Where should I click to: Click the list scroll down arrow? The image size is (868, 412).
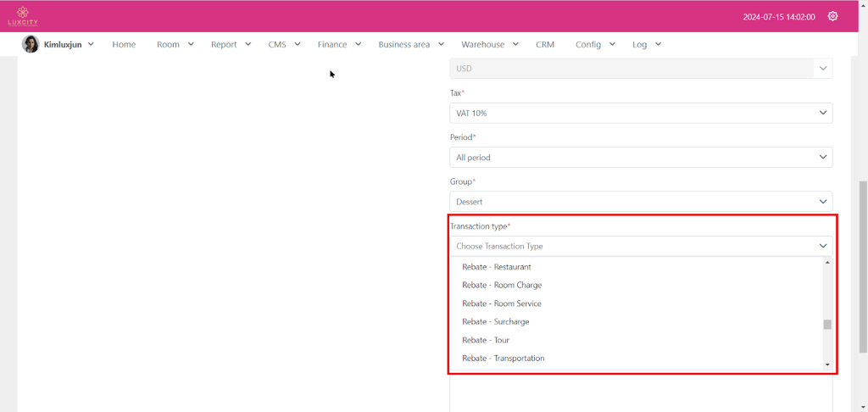tap(827, 365)
